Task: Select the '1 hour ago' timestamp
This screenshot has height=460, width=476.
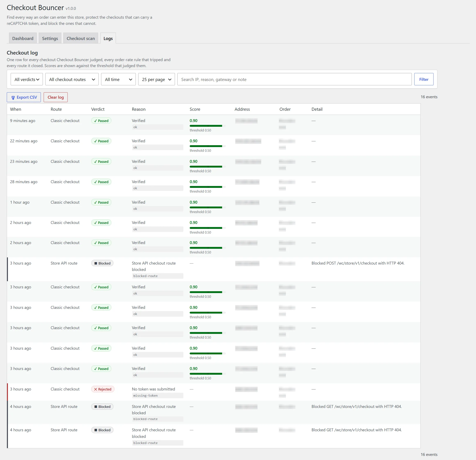Action: click(x=20, y=202)
